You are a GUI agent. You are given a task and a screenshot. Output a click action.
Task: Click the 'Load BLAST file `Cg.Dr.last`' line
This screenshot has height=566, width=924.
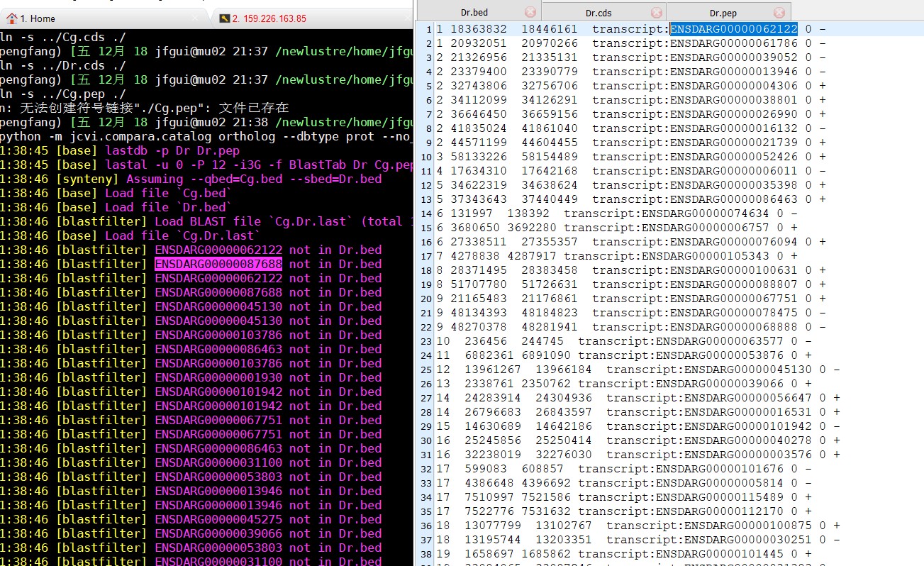pyautogui.click(x=282, y=221)
